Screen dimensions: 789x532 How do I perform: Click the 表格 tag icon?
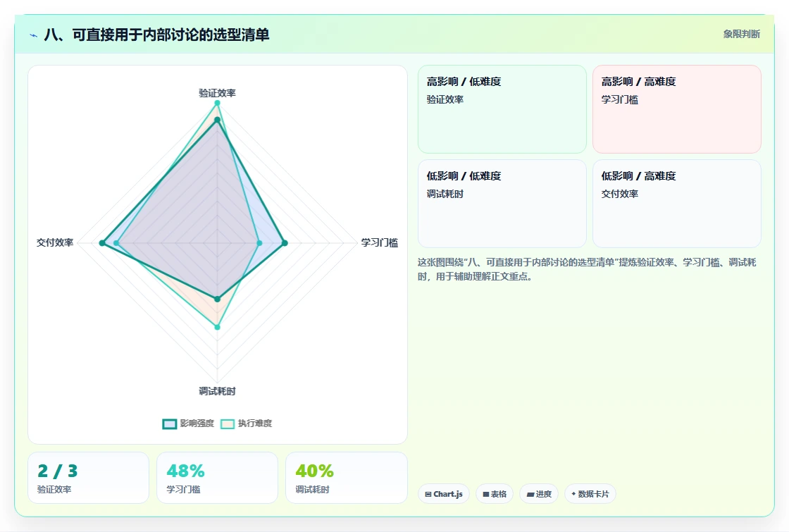coord(486,494)
